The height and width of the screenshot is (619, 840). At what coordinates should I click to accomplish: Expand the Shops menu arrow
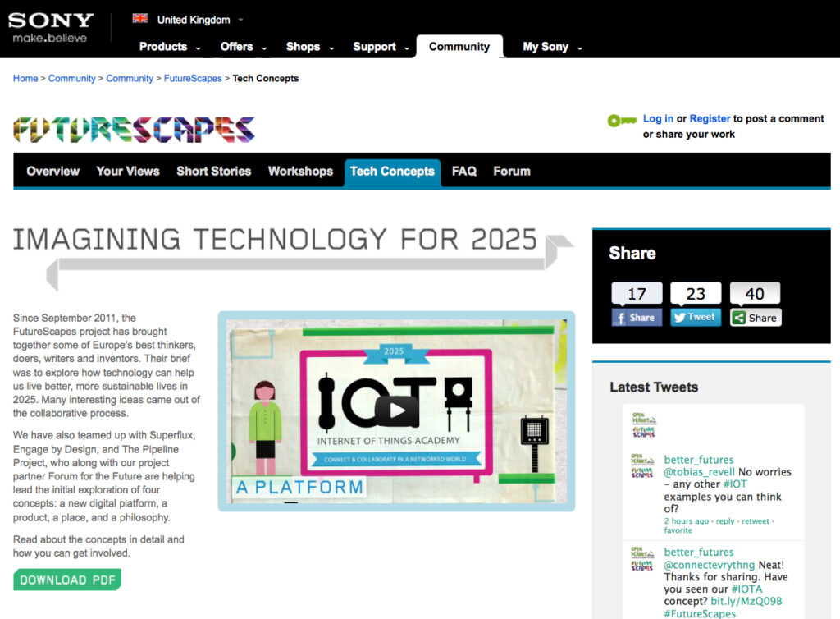(x=331, y=48)
